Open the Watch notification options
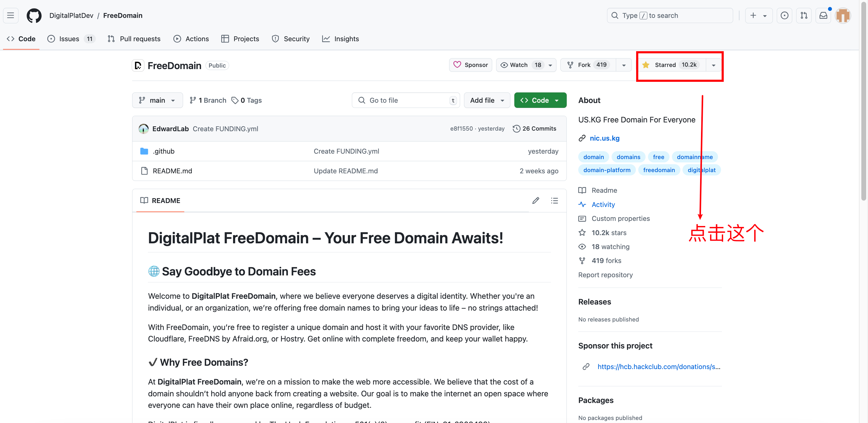Screen dimensions: 868x423 click(x=526, y=65)
